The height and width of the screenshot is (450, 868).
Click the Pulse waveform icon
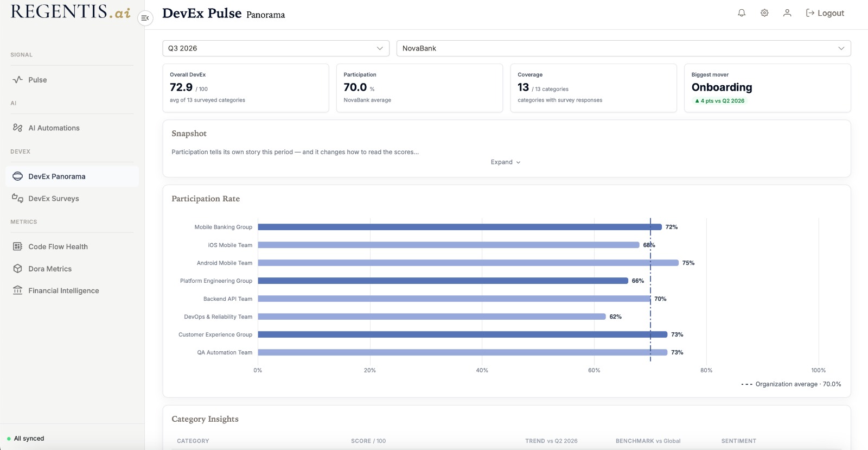pos(17,80)
